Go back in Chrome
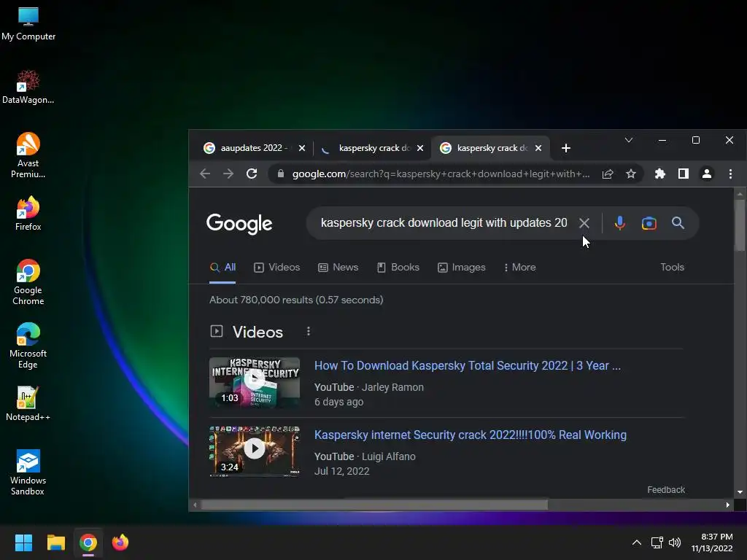This screenshot has height=560, width=747. coord(205,174)
